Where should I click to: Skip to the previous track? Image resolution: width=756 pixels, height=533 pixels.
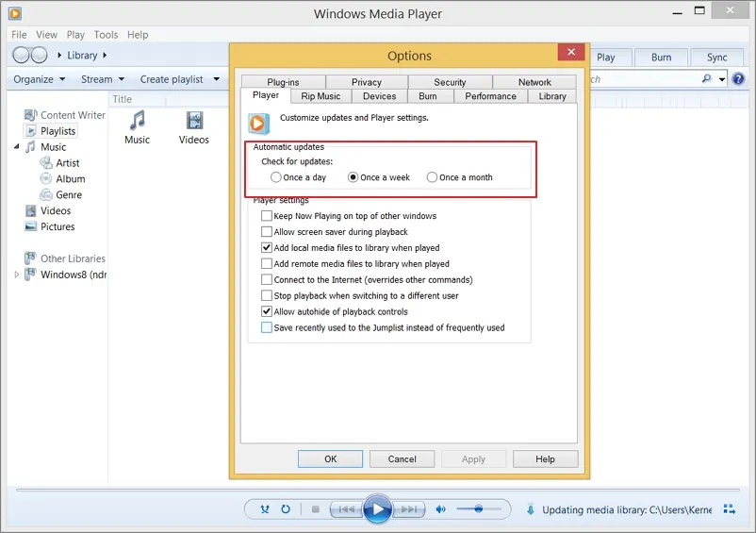[347, 508]
